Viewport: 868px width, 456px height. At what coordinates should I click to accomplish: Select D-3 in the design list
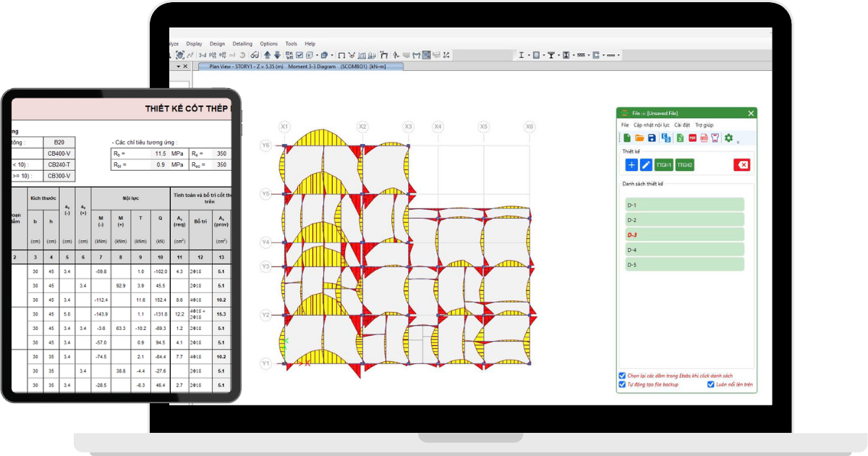(x=684, y=235)
